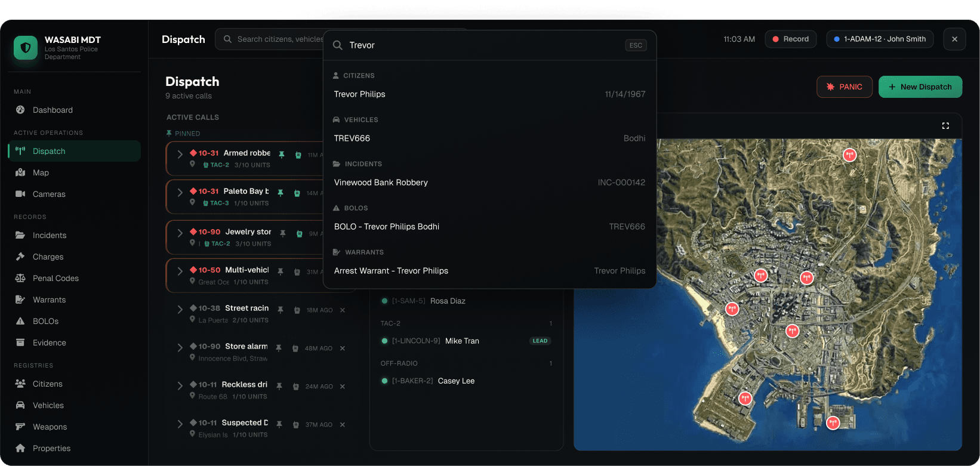Image resolution: width=980 pixels, height=466 pixels.
Task: Click the Penal Codes scales icon
Action: (20, 278)
